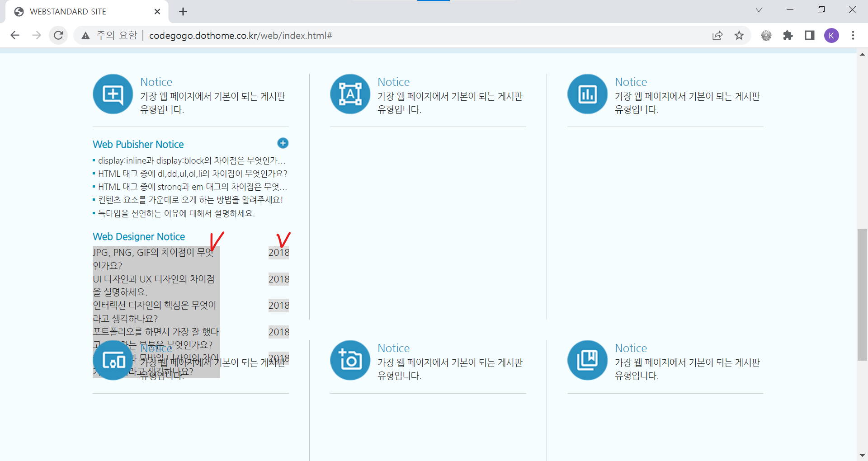Screen dimensions: 868x461
Task: Click the devices Notice icon
Action: point(113,360)
